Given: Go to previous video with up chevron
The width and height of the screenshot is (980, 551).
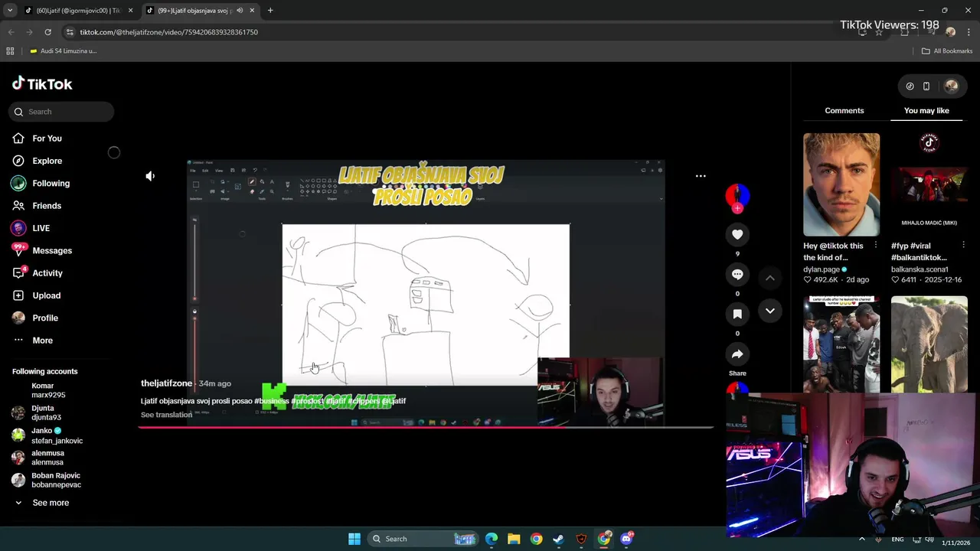Looking at the screenshot, I should click(x=770, y=278).
